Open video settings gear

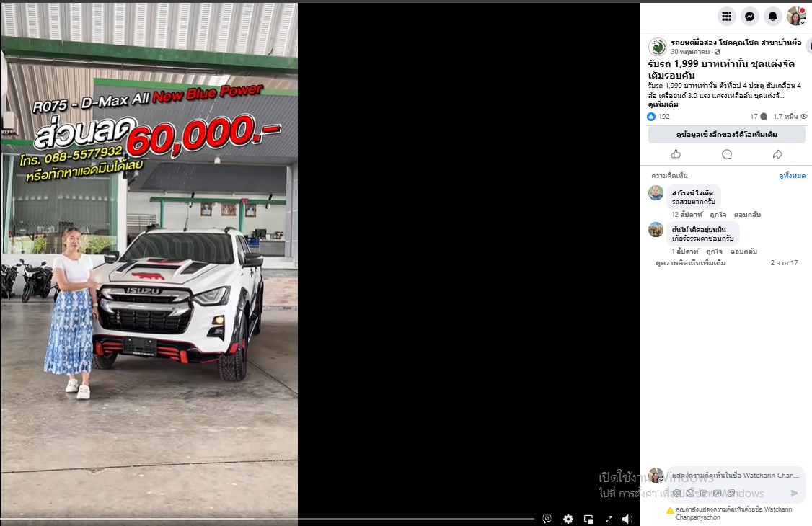(x=568, y=519)
